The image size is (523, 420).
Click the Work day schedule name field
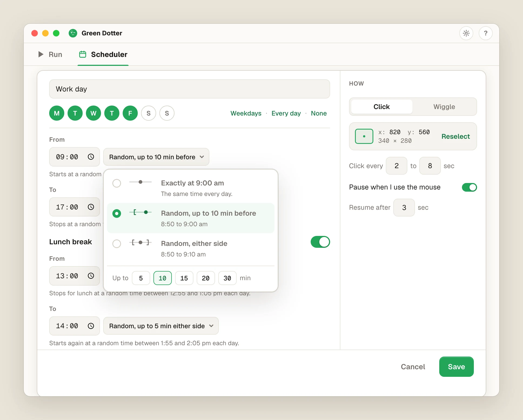[190, 89]
